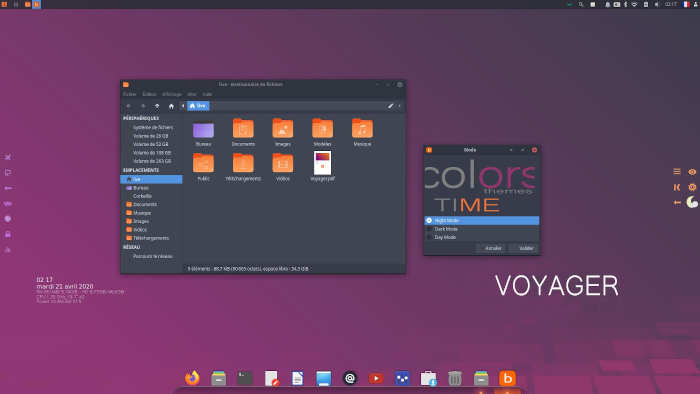Open the blue dotted app icon in dock

(402, 378)
